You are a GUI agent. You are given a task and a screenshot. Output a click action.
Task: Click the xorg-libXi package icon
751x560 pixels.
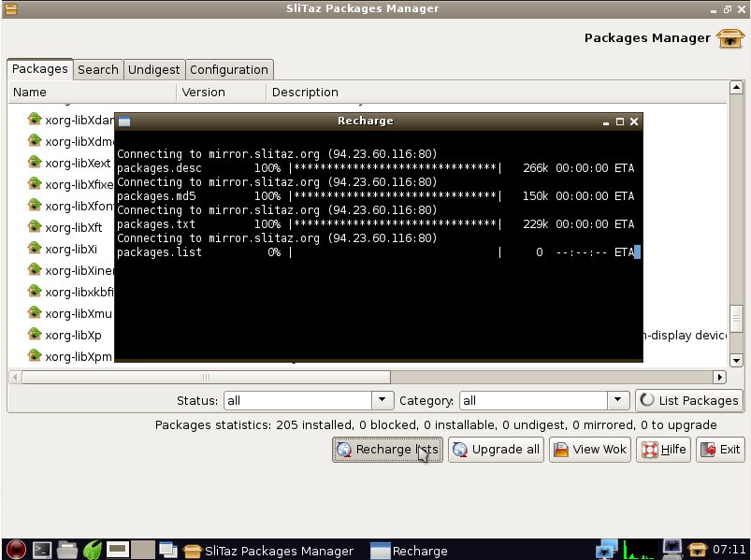point(35,249)
